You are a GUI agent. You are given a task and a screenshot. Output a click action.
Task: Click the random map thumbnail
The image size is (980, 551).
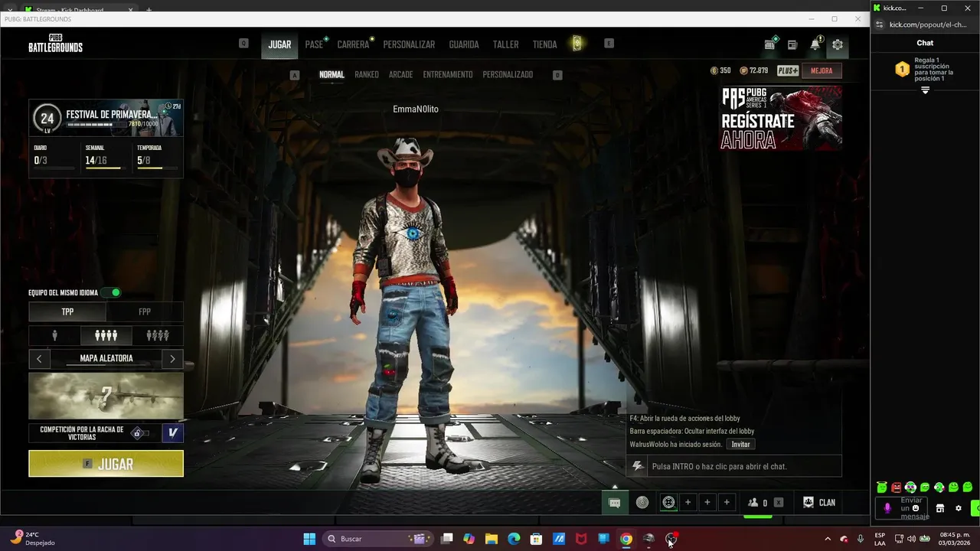click(x=106, y=396)
